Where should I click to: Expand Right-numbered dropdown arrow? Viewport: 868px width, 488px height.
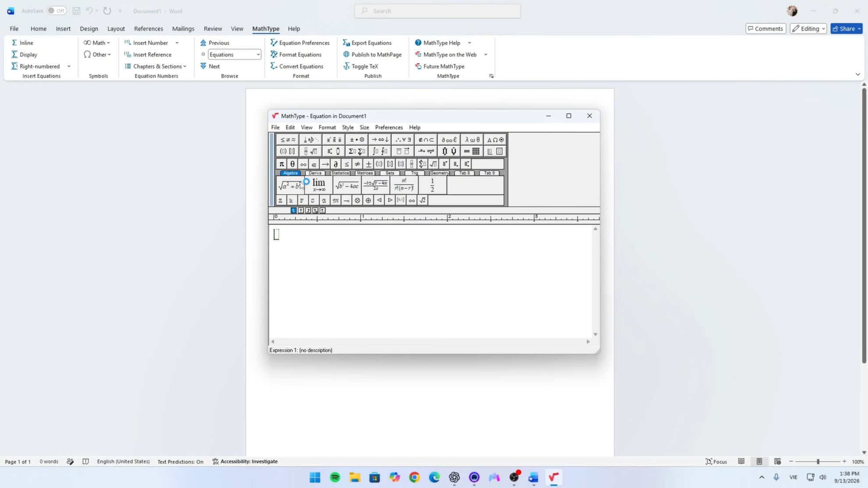tap(69, 66)
